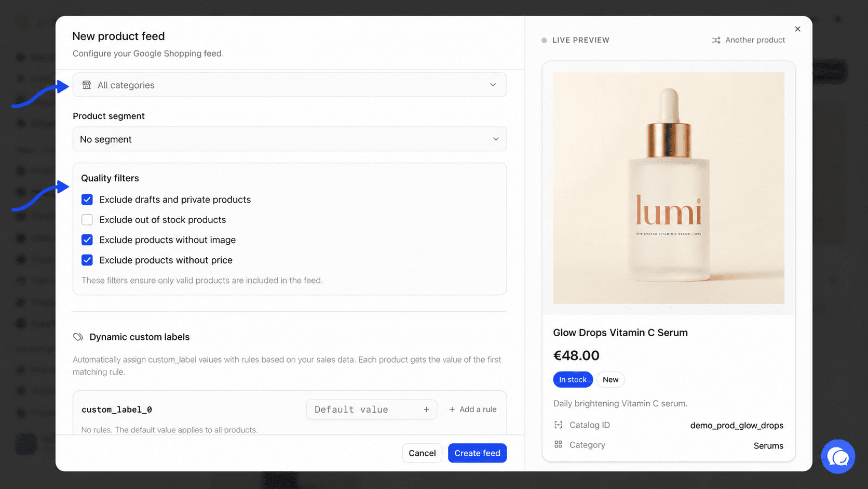Click the Quality filters heading
Screen dimensions: 868x489
click(x=110, y=178)
